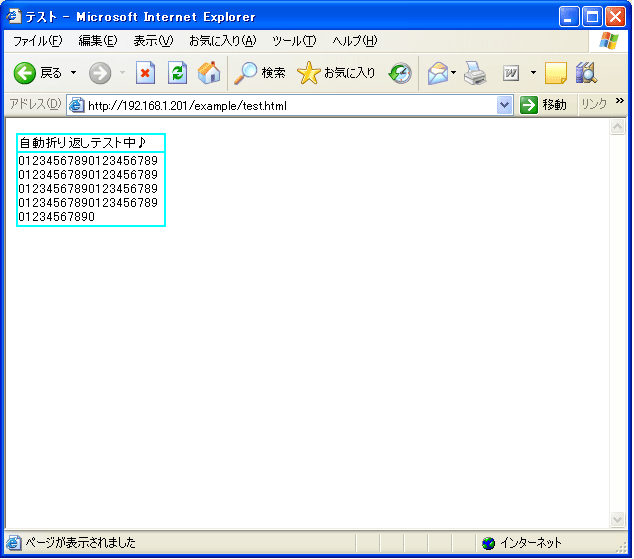Go to the Home page icon

(x=209, y=73)
